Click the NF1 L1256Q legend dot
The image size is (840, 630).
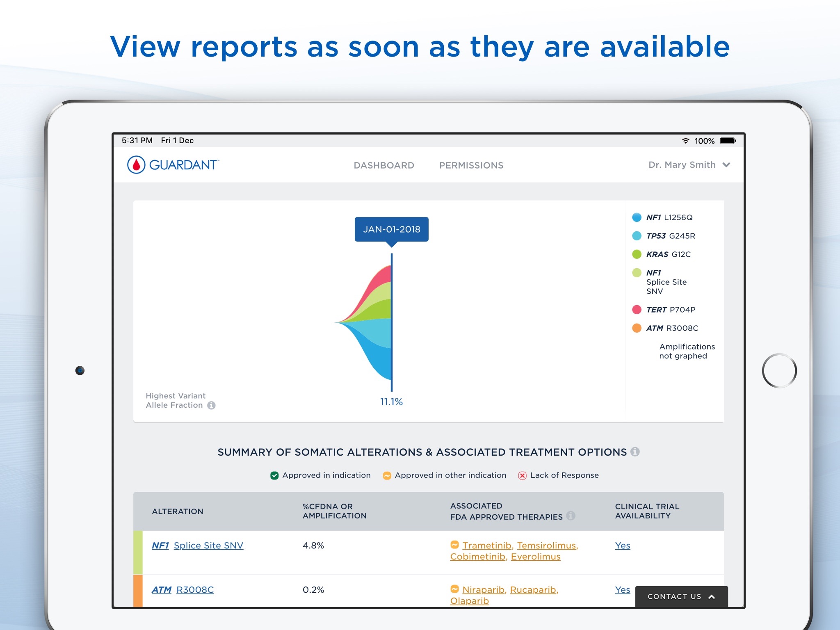pos(637,217)
